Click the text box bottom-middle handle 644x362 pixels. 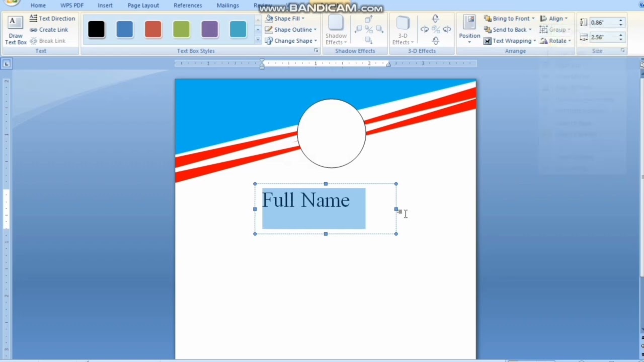(326, 234)
